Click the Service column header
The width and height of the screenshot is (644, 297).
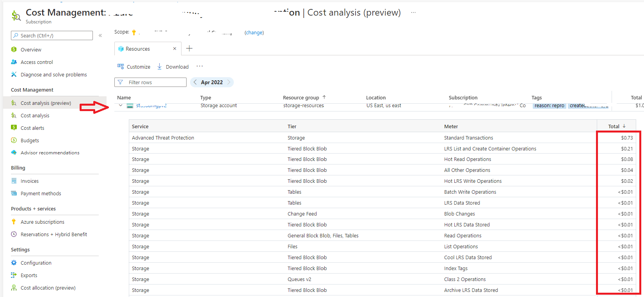click(140, 126)
